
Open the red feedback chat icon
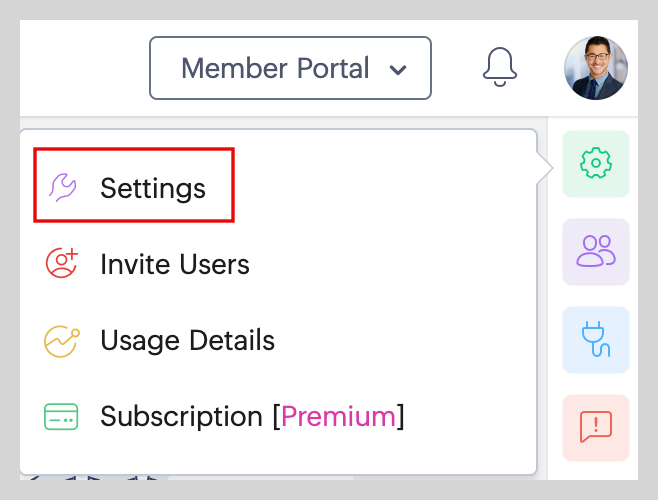[596, 427]
